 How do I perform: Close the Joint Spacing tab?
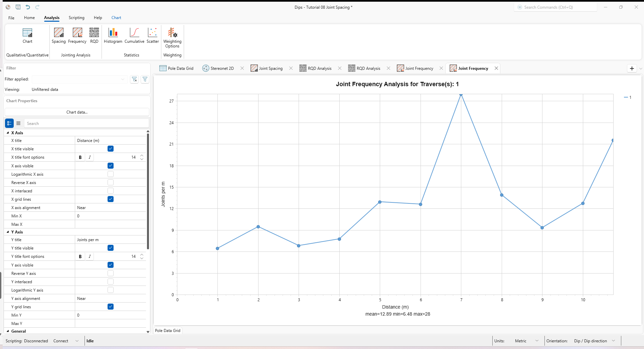pos(291,68)
